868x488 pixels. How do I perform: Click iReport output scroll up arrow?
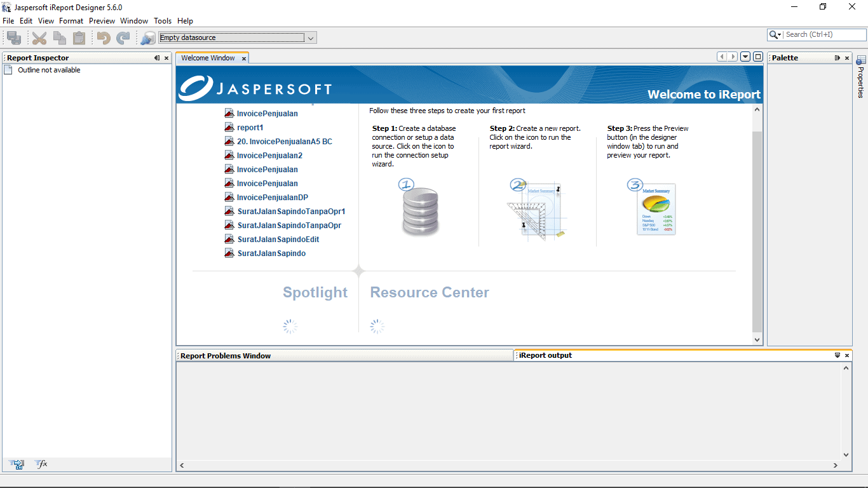tap(846, 368)
